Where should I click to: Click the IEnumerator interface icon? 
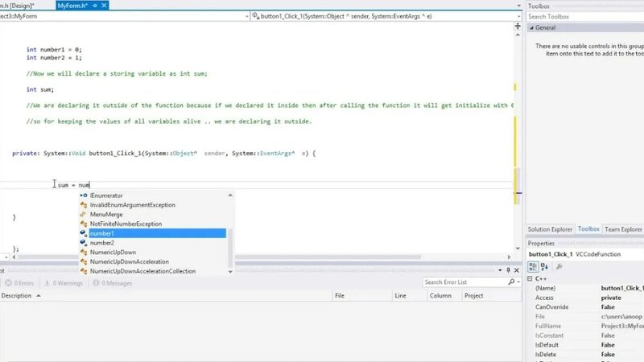coord(84,195)
